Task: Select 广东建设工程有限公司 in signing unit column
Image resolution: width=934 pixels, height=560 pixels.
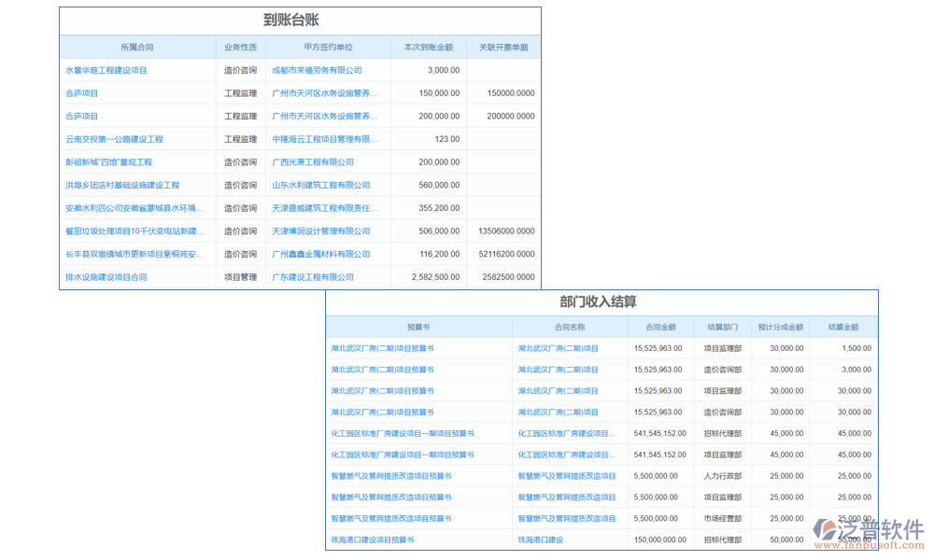Action: pyautogui.click(x=312, y=277)
